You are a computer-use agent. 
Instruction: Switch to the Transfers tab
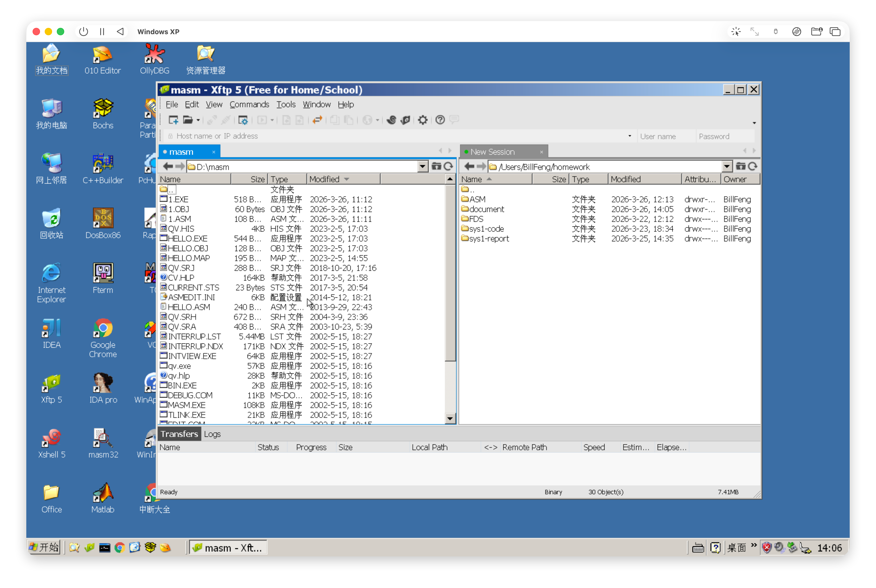click(179, 434)
